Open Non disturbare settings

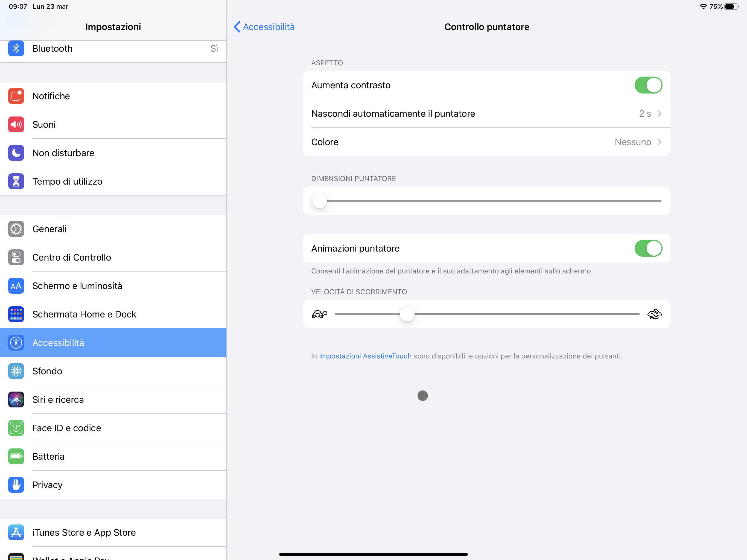113,153
